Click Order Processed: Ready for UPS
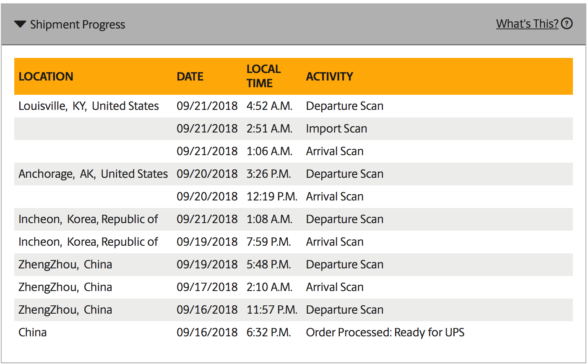This screenshot has height=364, width=588. coord(385,333)
